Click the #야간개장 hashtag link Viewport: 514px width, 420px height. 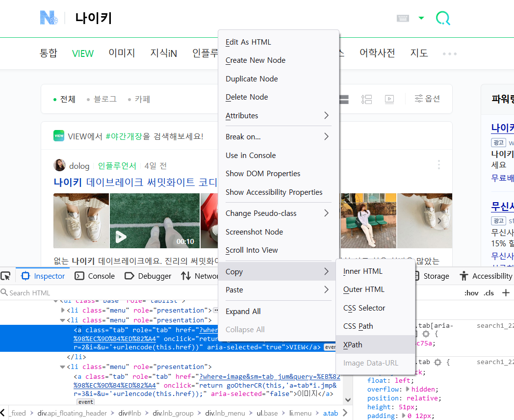click(x=124, y=136)
